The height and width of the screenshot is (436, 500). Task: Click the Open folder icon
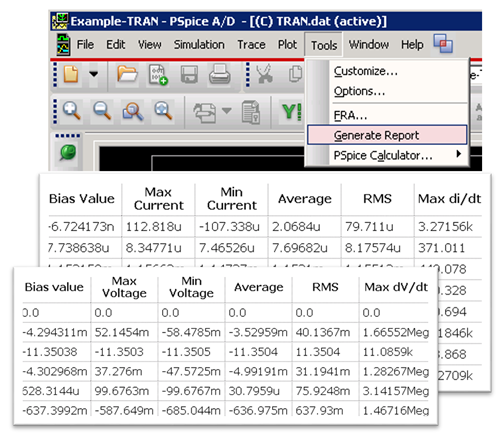[127, 74]
